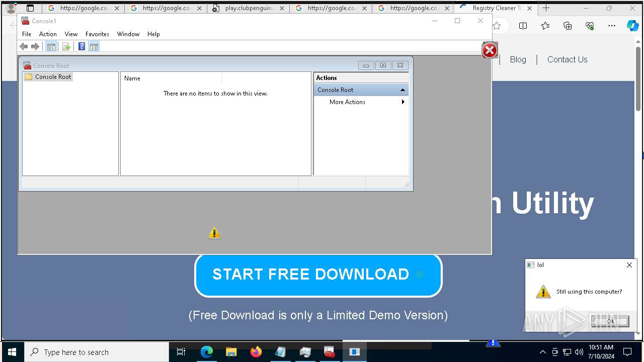Open Edge tab actions menu icon
This screenshot has height=362, width=644.
click(x=30, y=8)
